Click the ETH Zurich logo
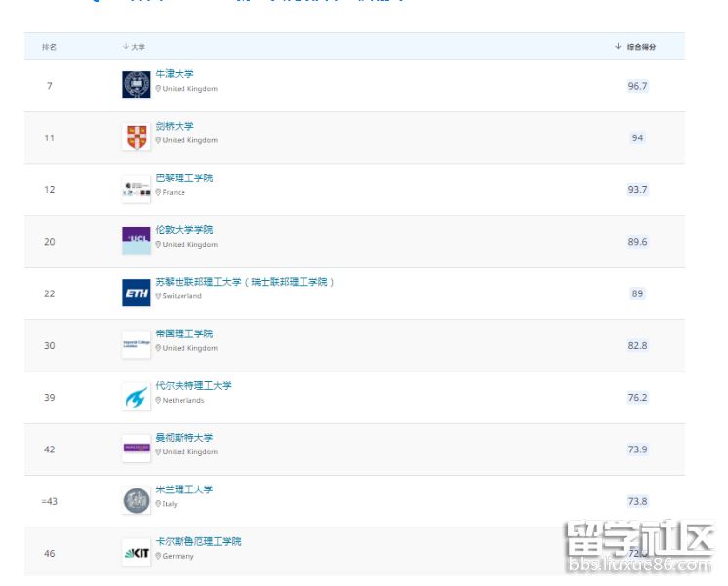The image size is (728, 586). click(136, 293)
